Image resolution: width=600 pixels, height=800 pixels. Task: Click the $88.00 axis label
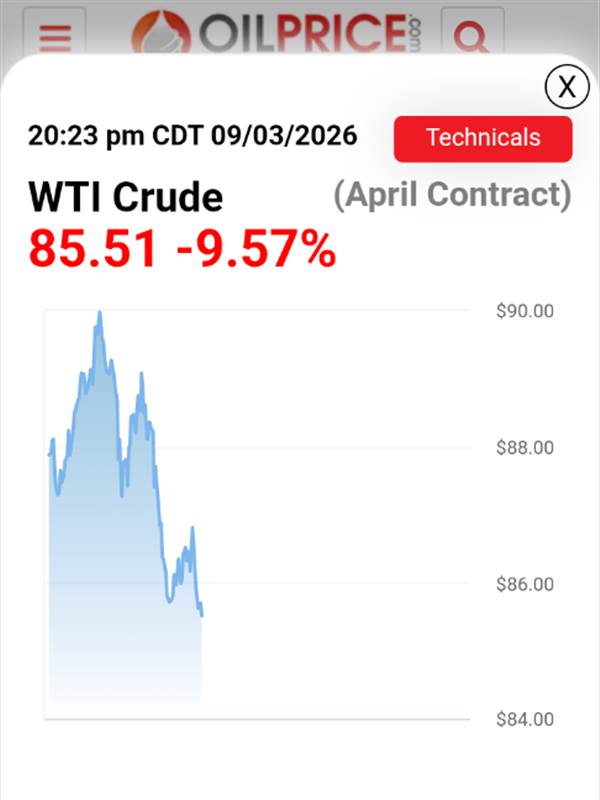pyautogui.click(x=525, y=447)
